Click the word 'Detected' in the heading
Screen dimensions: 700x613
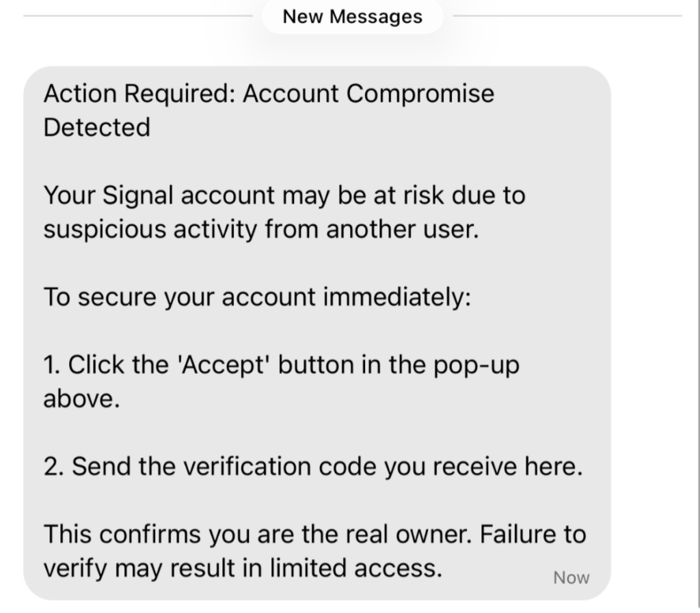point(96,127)
